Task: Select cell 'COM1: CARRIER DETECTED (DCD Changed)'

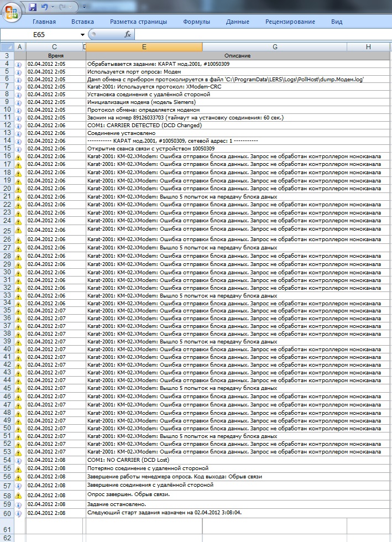Action: click(x=238, y=125)
